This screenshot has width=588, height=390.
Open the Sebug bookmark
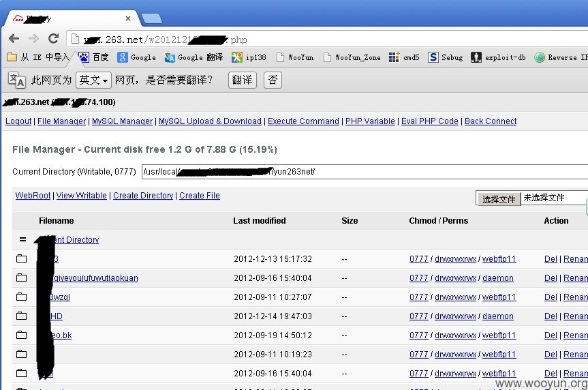pos(445,57)
